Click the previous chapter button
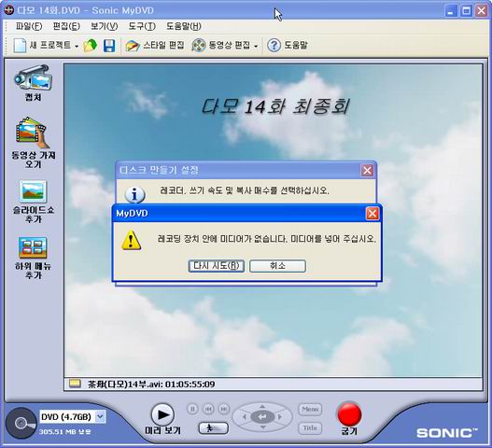492x448 pixels. [208, 409]
